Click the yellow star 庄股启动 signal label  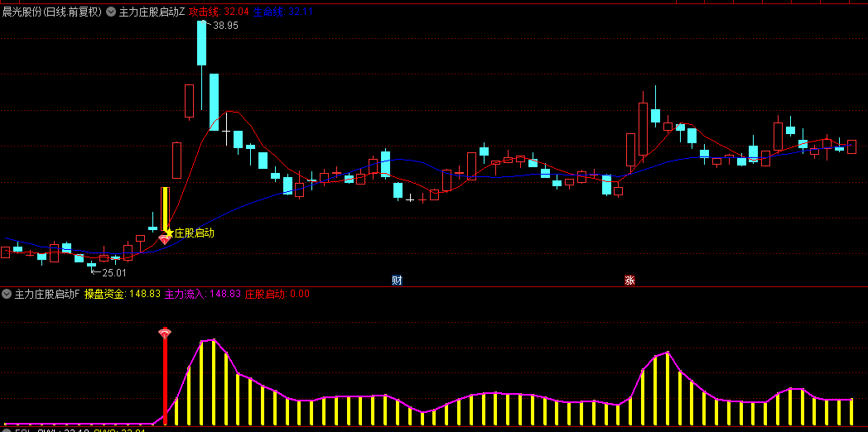pos(190,233)
